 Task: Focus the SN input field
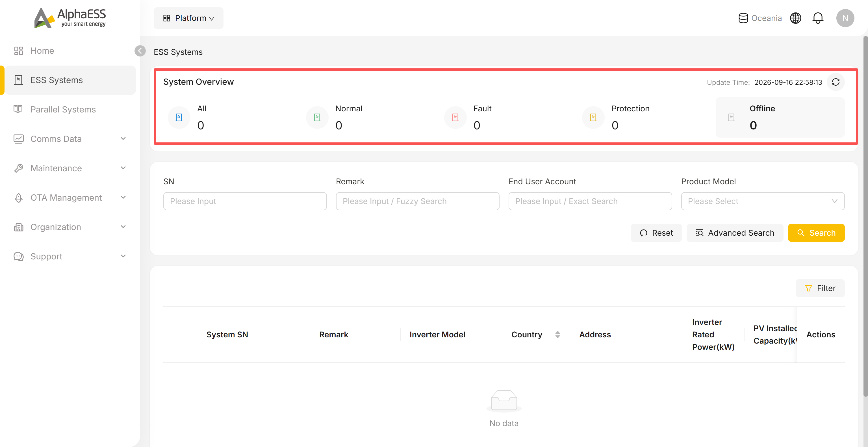coord(245,201)
